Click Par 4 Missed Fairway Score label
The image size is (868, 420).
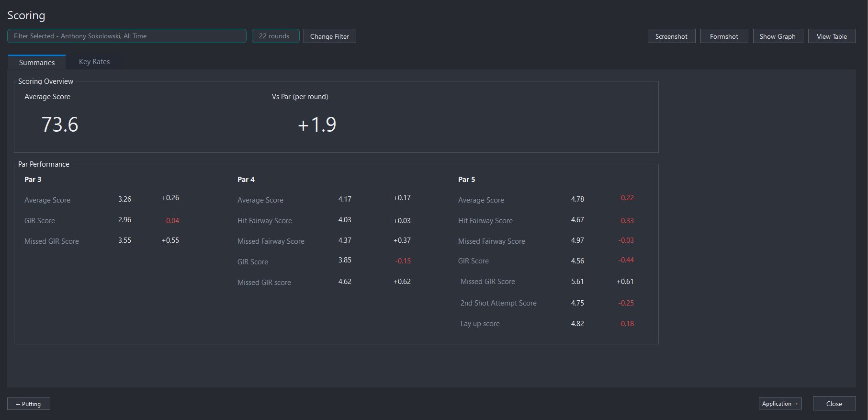(271, 241)
